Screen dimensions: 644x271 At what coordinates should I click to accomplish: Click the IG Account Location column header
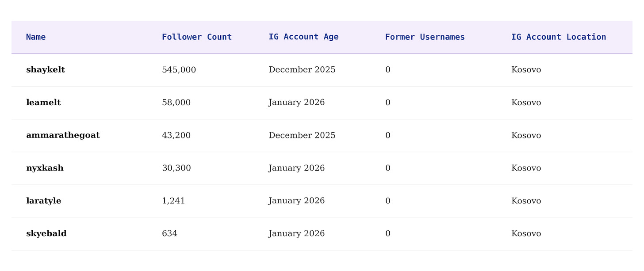559,37
